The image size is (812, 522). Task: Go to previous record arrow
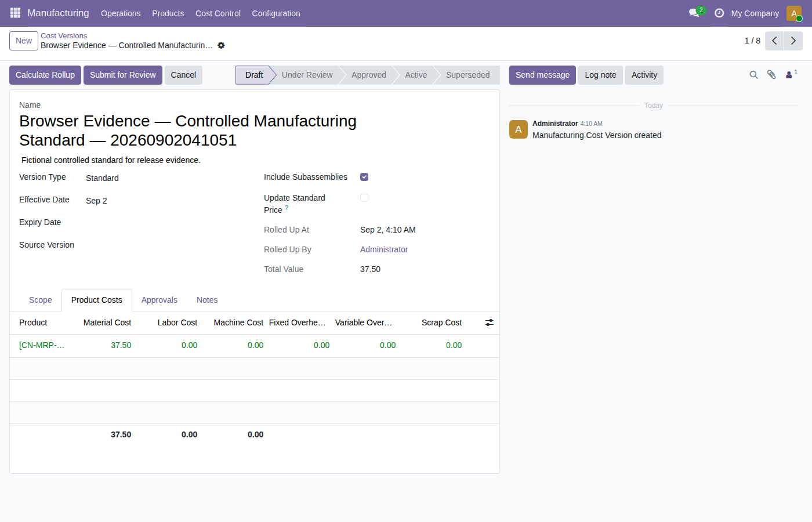click(774, 41)
